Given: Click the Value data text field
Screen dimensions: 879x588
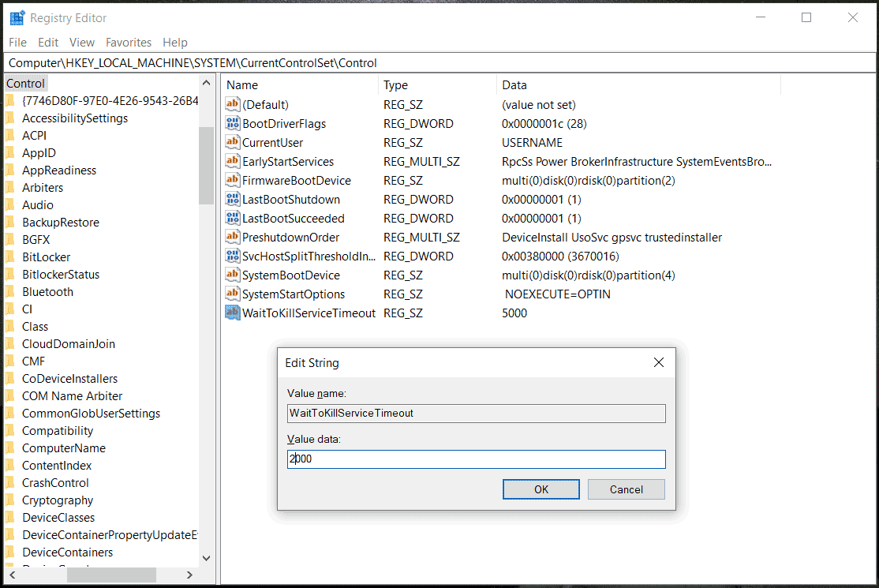Looking at the screenshot, I should tap(476, 459).
